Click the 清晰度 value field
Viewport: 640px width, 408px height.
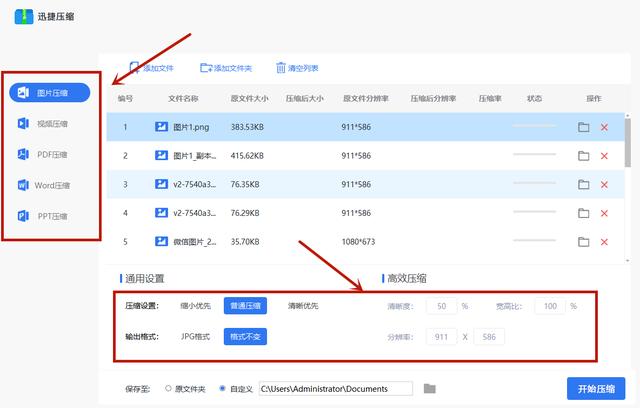pos(441,306)
